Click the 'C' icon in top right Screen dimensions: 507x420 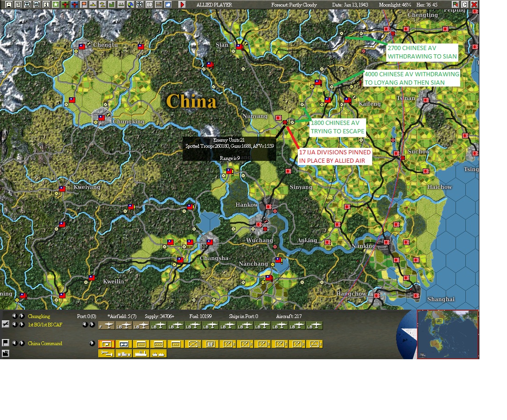[464, 5]
